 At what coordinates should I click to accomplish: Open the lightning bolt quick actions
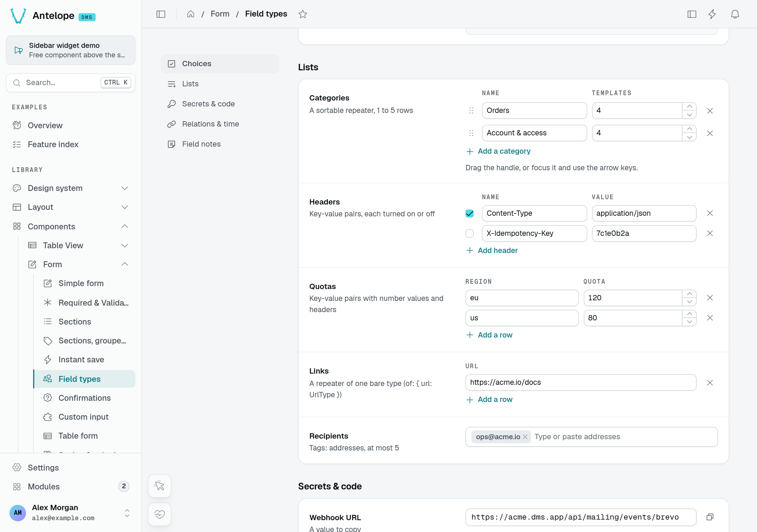[712, 14]
